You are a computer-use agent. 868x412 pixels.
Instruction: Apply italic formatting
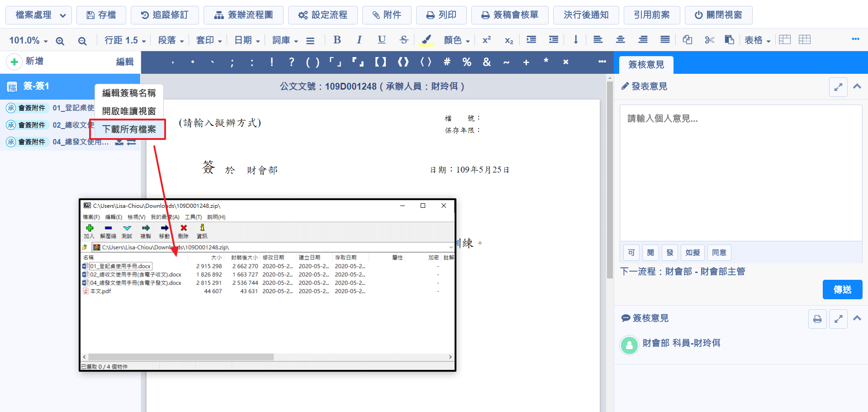click(x=359, y=40)
